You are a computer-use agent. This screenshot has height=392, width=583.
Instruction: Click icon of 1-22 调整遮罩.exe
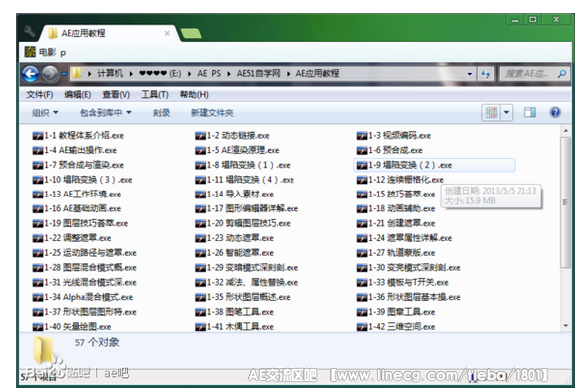click(38, 238)
